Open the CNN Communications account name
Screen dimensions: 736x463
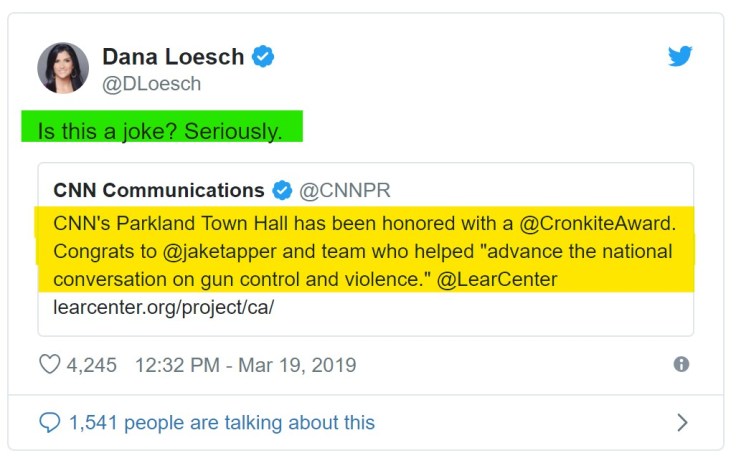click(x=159, y=190)
